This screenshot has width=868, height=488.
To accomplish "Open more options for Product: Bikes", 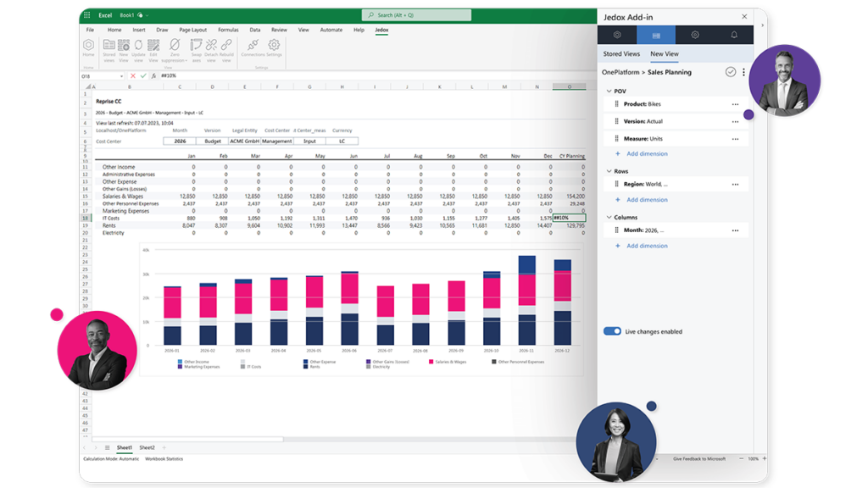I will tap(735, 104).
